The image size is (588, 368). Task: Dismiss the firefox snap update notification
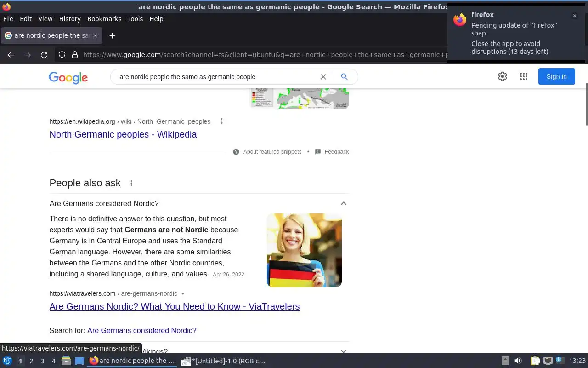click(574, 16)
